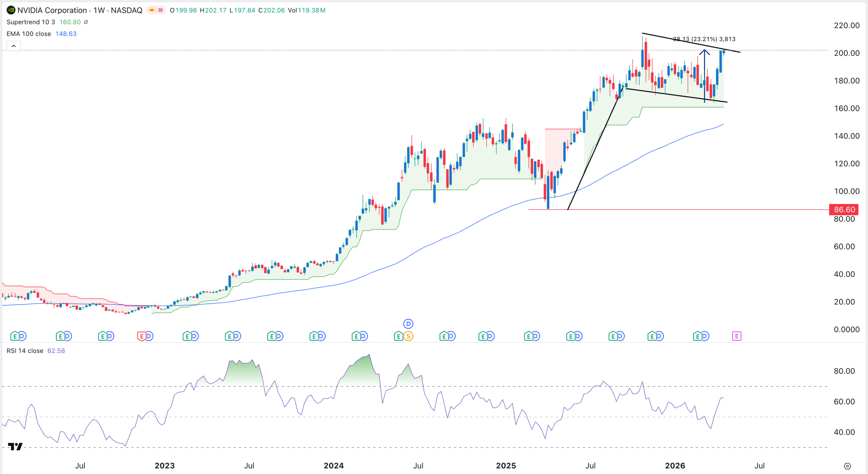Click NVIDIA Corporation symbol title
Image resolution: width=868 pixels, height=474 pixels.
point(52,10)
